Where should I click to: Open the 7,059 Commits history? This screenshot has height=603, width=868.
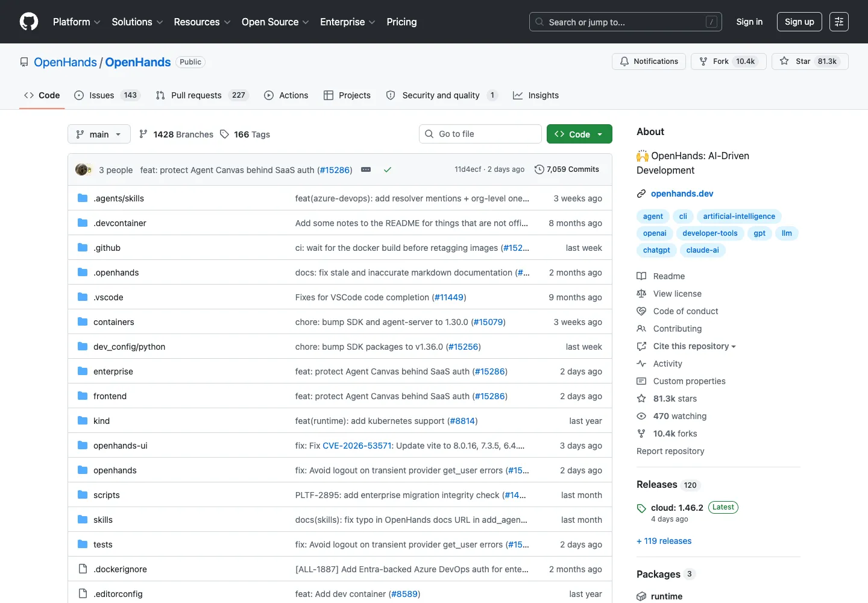567,169
